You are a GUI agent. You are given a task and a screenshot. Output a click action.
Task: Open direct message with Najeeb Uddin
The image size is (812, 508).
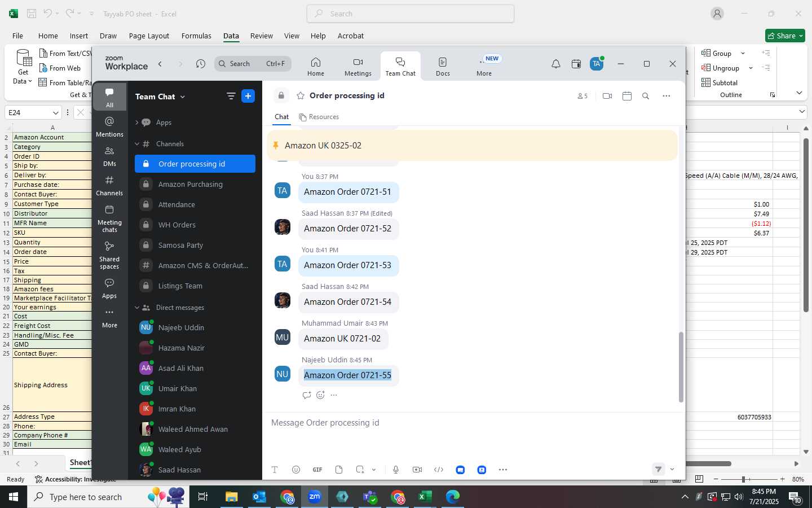[x=195, y=328]
